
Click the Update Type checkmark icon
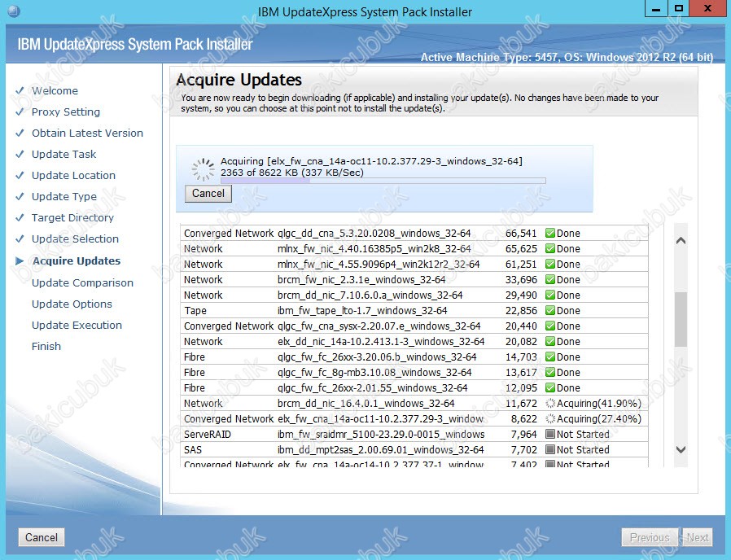[x=20, y=196]
